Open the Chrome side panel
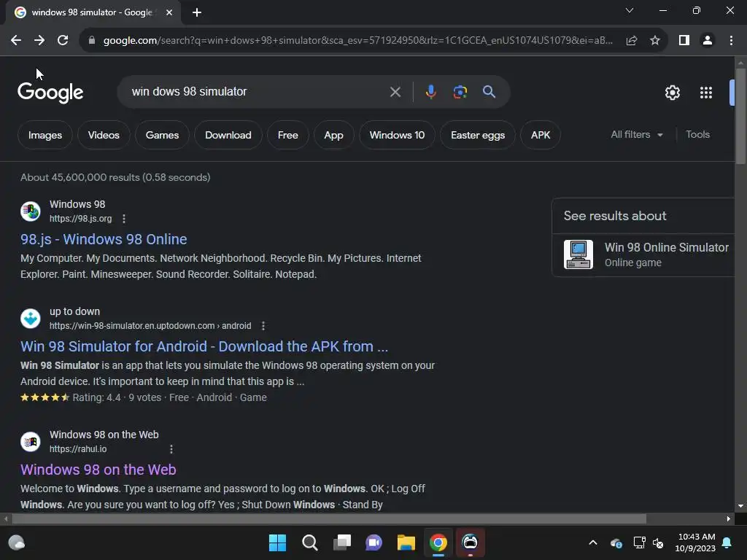 click(684, 41)
